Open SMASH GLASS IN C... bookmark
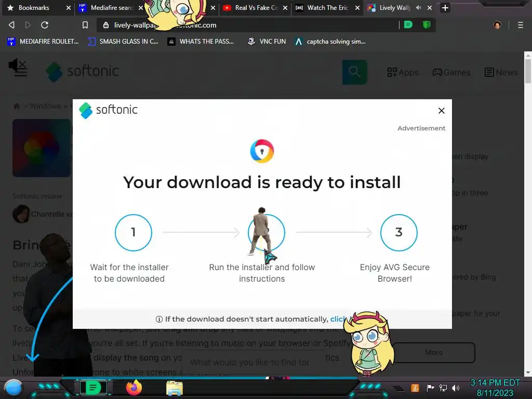 pyautogui.click(x=123, y=42)
